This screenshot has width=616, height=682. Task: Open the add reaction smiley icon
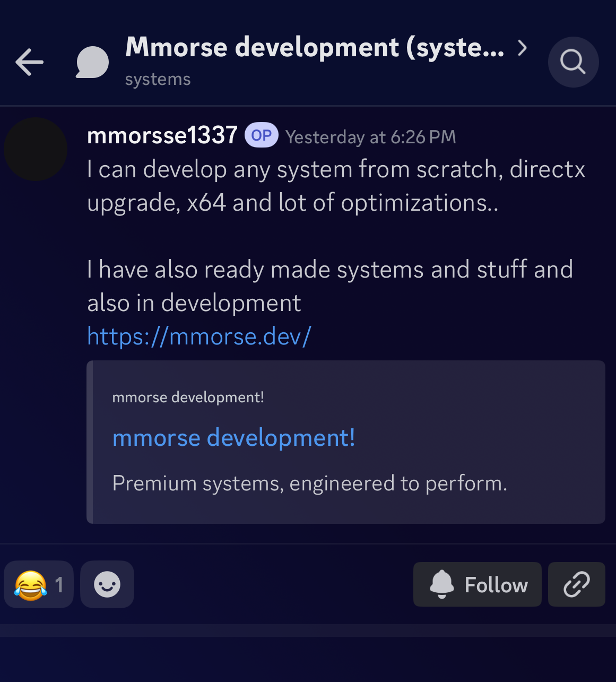107,584
